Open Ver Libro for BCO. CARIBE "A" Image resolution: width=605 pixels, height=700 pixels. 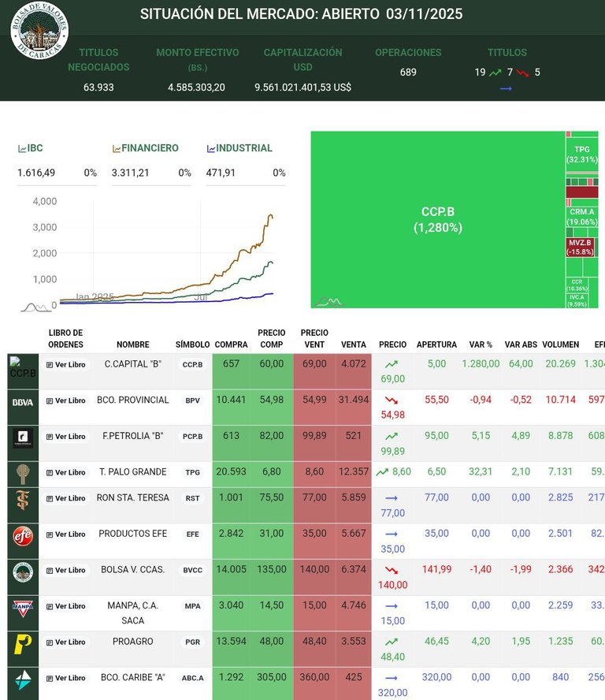[66, 678]
